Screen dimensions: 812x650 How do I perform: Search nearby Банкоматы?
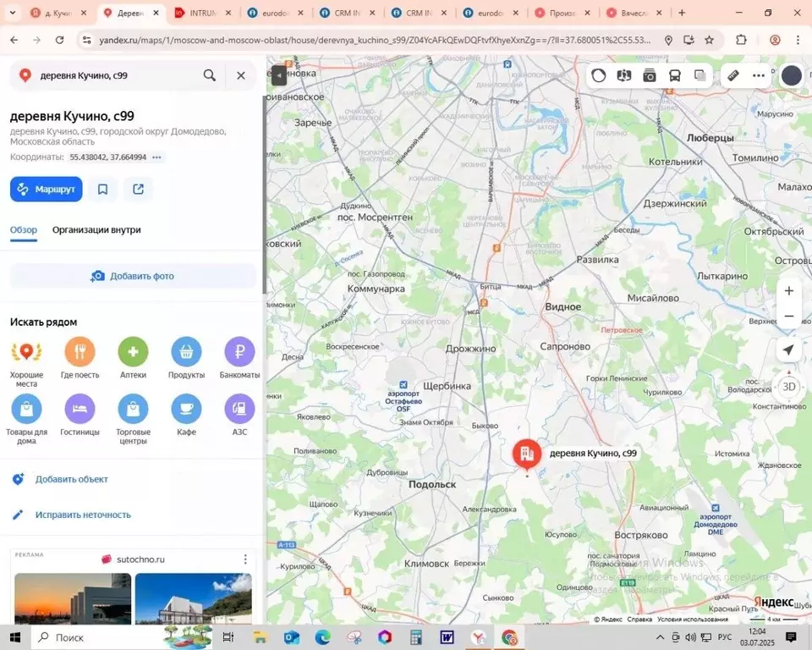click(239, 358)
